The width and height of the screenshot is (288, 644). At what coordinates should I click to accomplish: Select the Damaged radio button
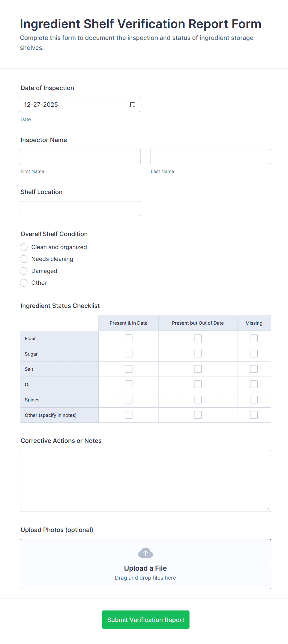click(x=24, y=271)
